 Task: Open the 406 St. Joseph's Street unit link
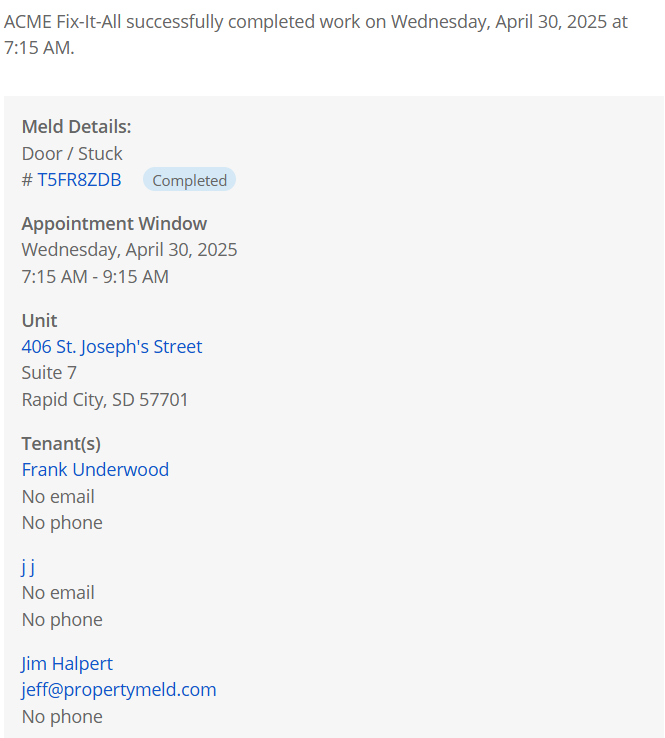(x=112, y=347)
